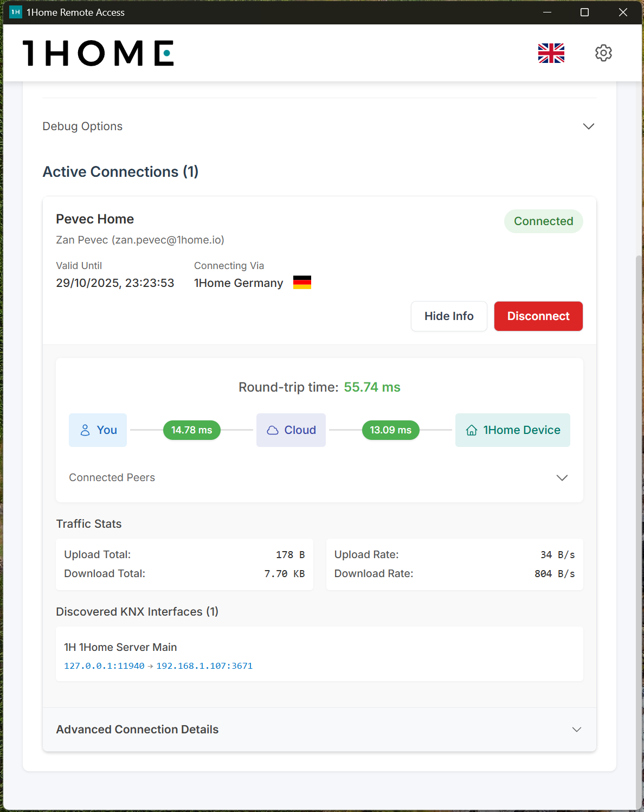Click the vertical scrollbar on the right
Image resolution: width=644 pixels, height=812 pixels.
pyautogui.click(x=639, y=488)
